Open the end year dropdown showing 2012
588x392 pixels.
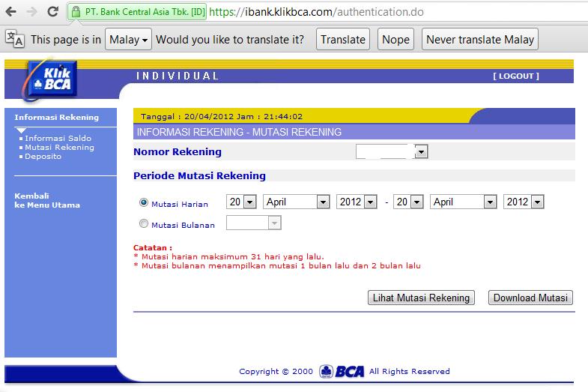pos(524,202)
